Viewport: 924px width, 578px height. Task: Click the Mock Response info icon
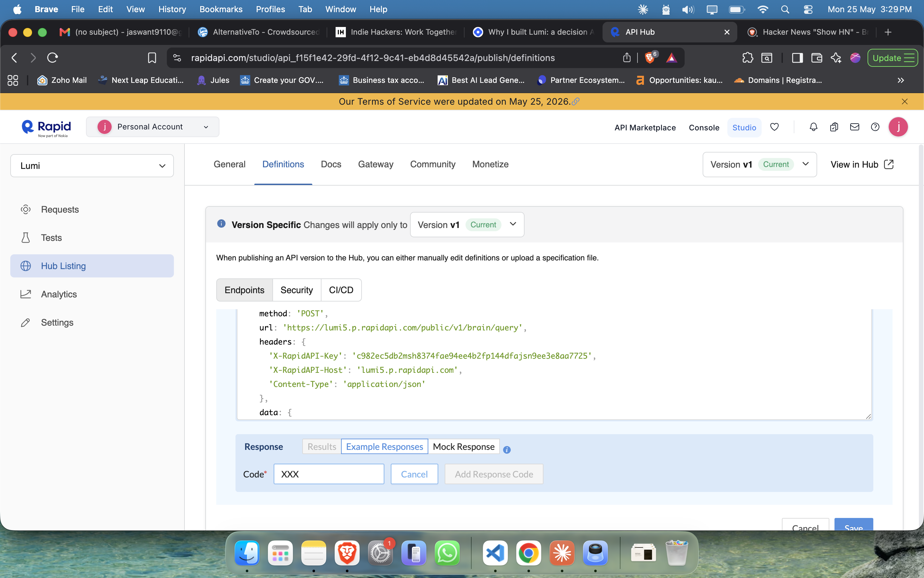pos(507,450)
